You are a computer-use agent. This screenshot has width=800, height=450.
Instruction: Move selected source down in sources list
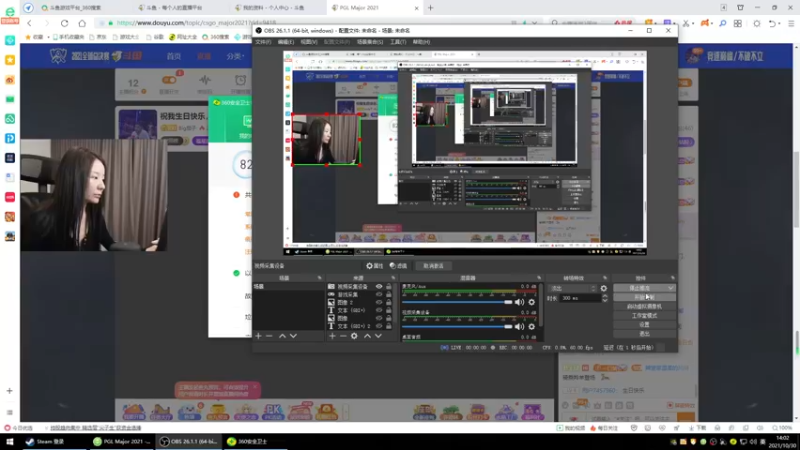click(x=378, y=336)
